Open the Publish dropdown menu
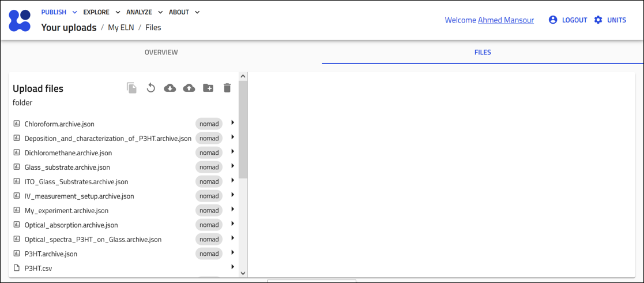 59,12
